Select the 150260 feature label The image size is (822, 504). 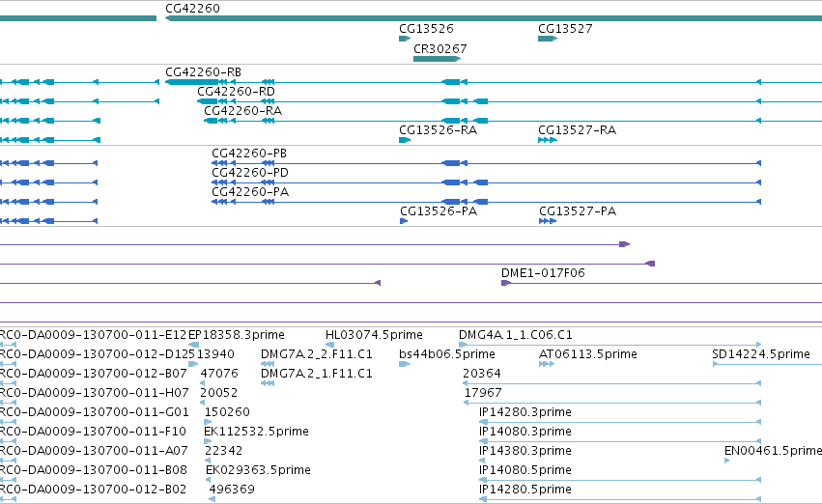point(227,412)
